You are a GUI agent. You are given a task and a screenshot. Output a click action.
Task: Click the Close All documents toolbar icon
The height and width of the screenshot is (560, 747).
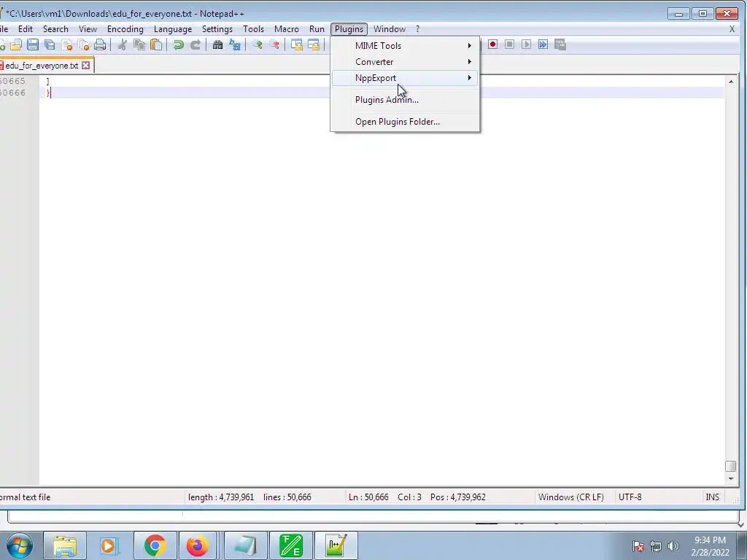pos(83,44)
